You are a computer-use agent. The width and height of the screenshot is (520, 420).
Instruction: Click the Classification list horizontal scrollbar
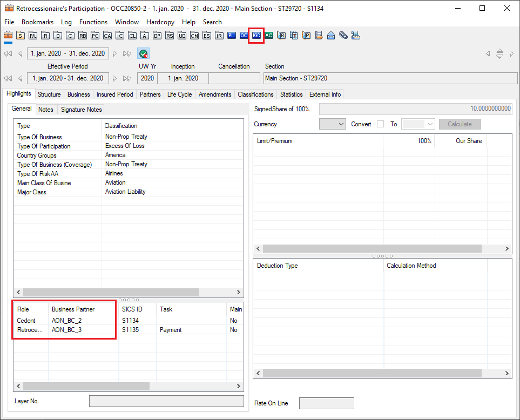[x=111, y=292]
